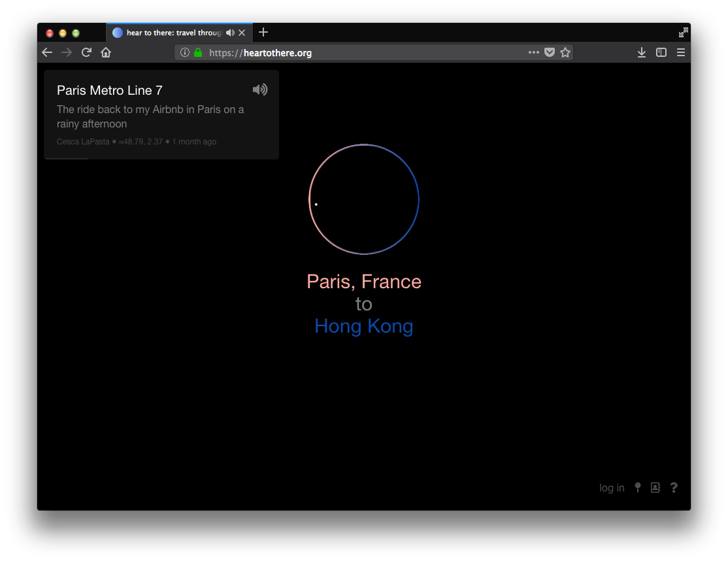Open a new browser tab
This screenshot has height=562, width=728.
click(x=263, y=33)
